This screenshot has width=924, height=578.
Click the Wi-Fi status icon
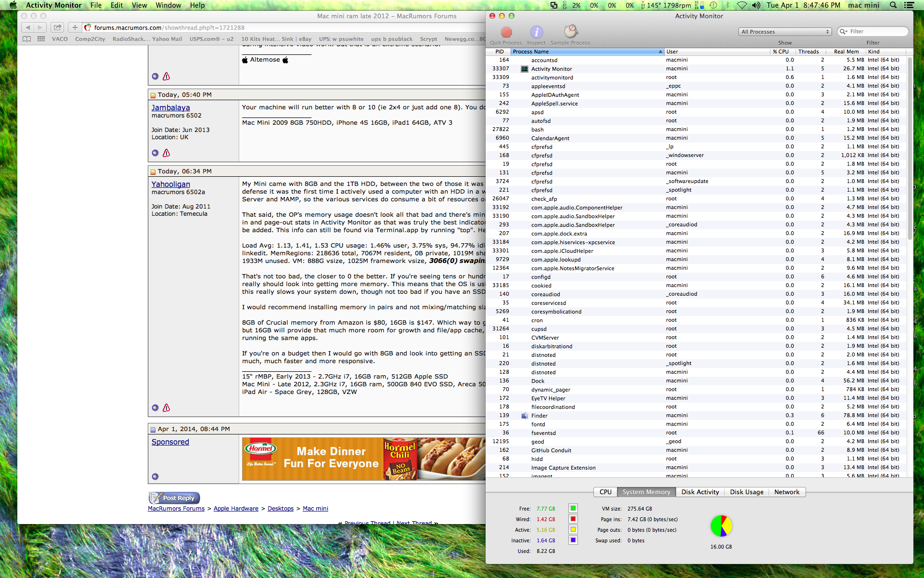[742, 5]
